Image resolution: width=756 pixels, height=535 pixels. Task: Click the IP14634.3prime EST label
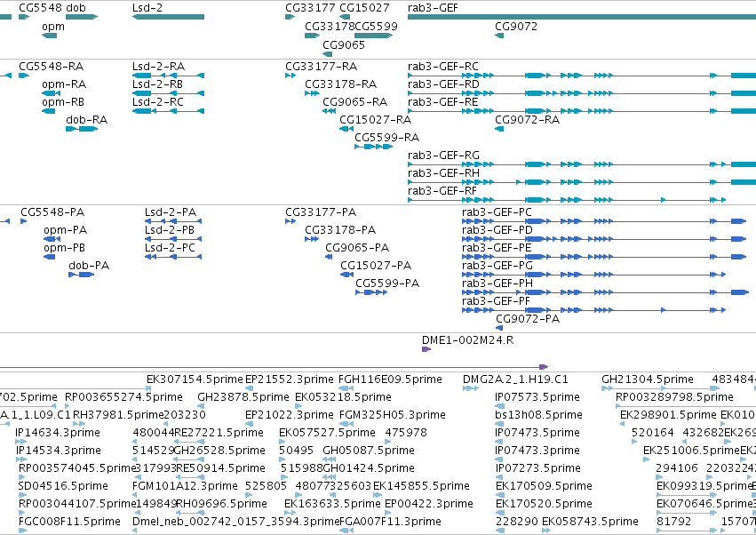(58, 433)
